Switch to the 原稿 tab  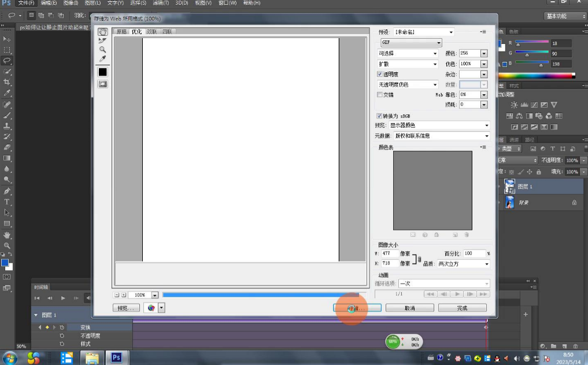[x=121, y=32]
